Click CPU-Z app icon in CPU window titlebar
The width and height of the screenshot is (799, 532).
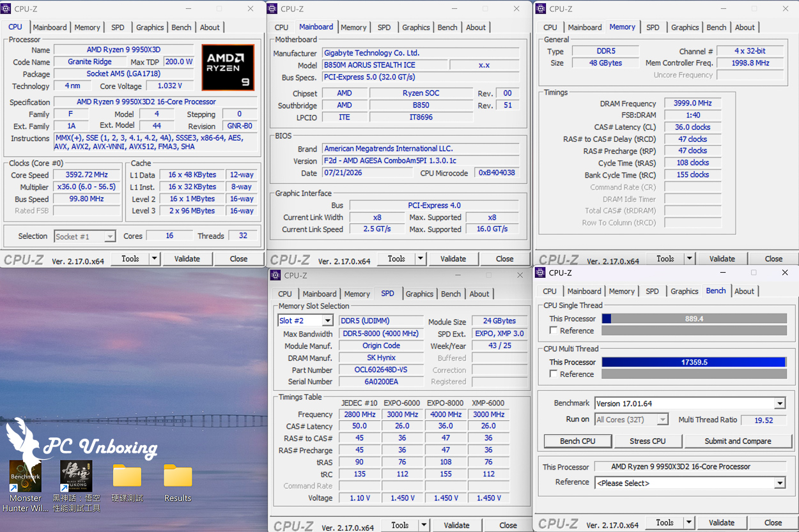(x=6, y=9)
